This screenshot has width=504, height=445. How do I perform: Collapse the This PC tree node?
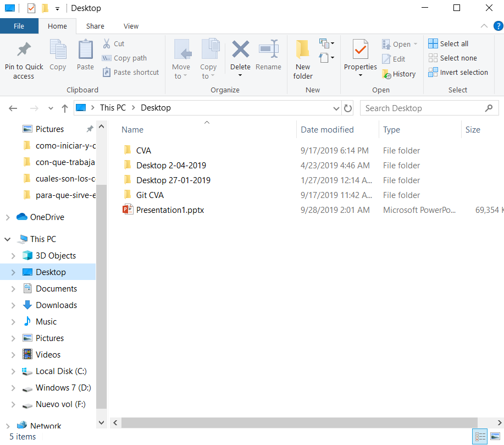tap(8, 239)
